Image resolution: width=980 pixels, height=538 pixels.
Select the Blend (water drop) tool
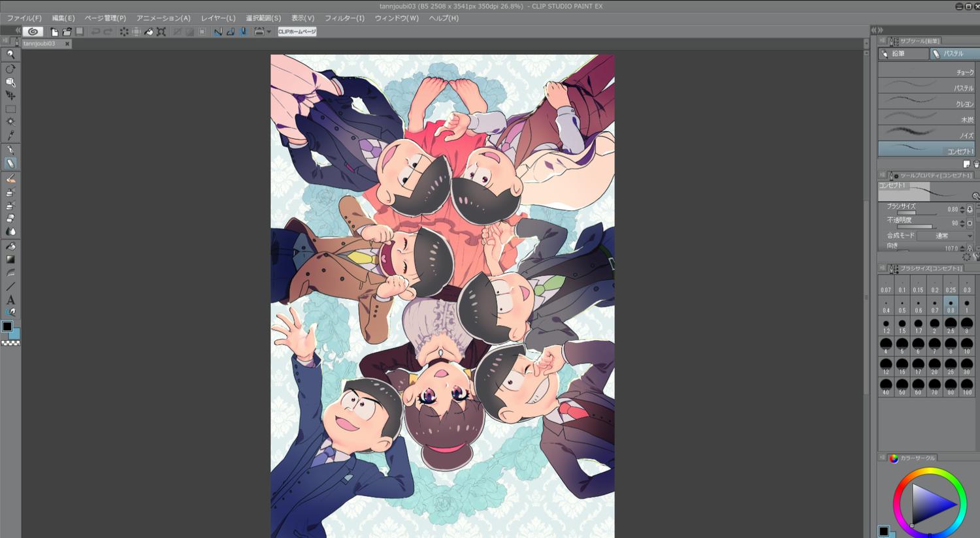point(10,232)
